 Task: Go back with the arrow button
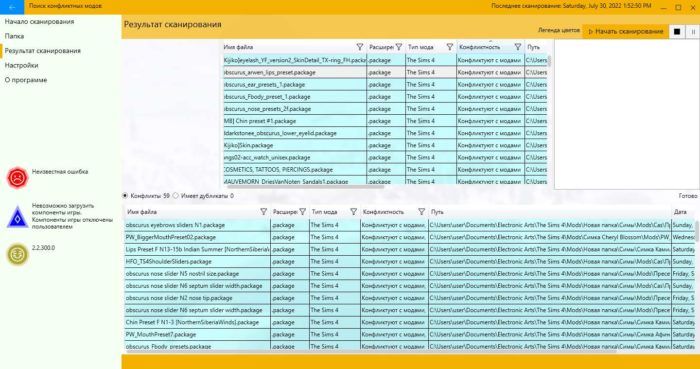12,7
